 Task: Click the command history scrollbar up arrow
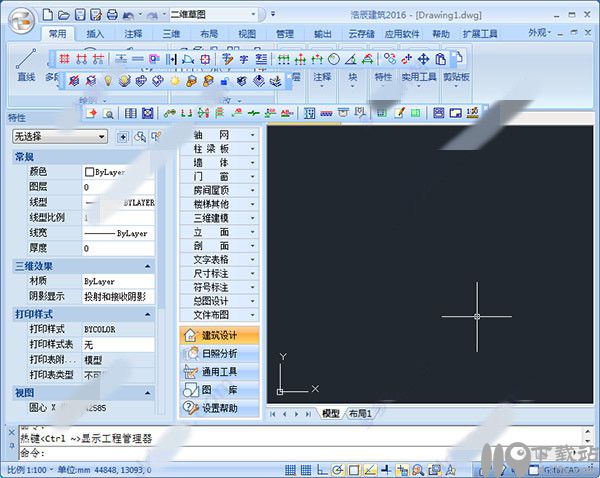[587, 431]
